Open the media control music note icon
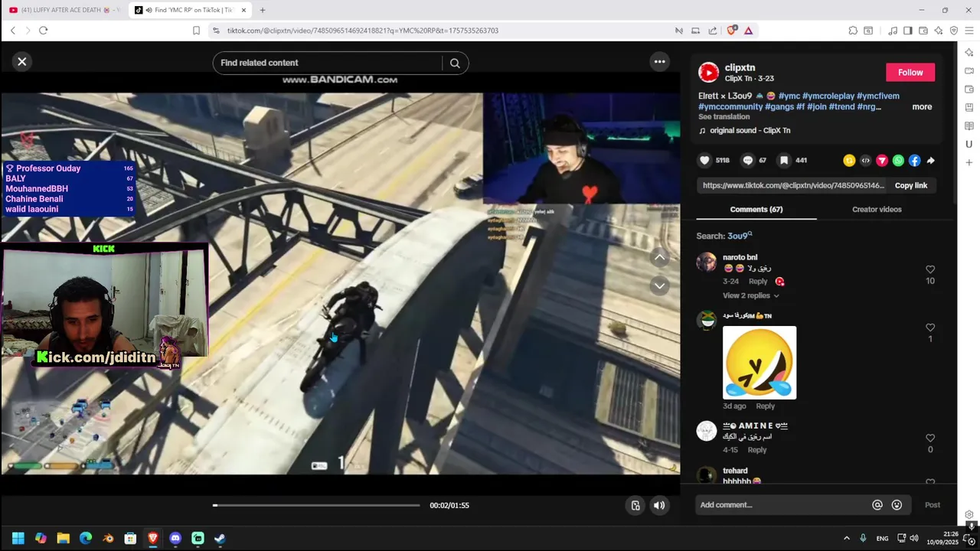980x551 pixels. point(893,31)
